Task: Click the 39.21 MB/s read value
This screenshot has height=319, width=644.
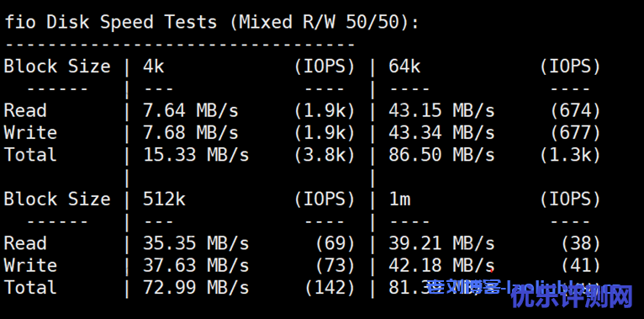Action: click(441, 243)
